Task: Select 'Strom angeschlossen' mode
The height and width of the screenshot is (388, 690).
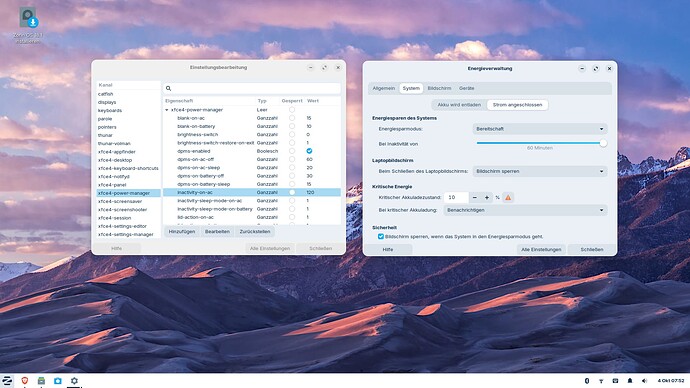Action: coord(518,105)
